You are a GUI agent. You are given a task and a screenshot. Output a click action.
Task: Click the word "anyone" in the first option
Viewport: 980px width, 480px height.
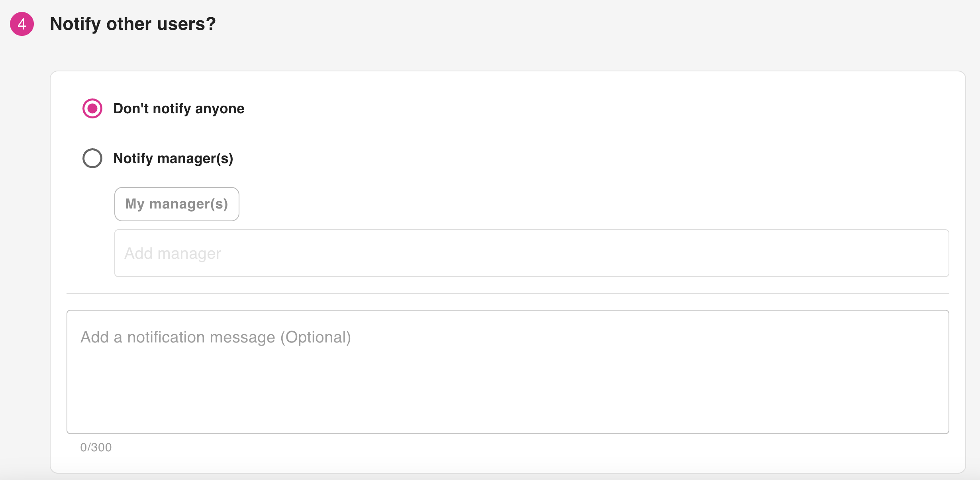(220, 108)
